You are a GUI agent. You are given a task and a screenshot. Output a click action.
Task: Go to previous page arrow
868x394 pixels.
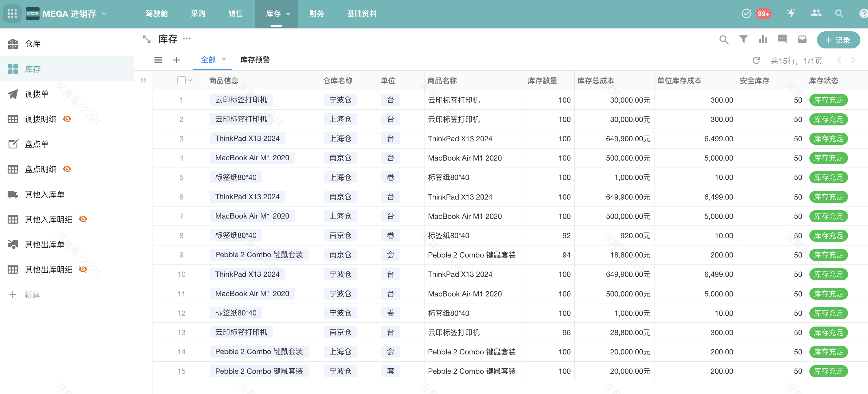tap(839, 60)
